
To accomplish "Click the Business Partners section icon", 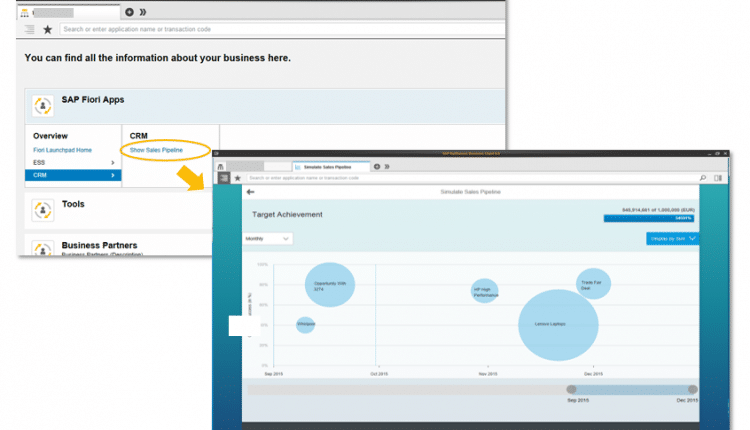I will pos(43,249).
